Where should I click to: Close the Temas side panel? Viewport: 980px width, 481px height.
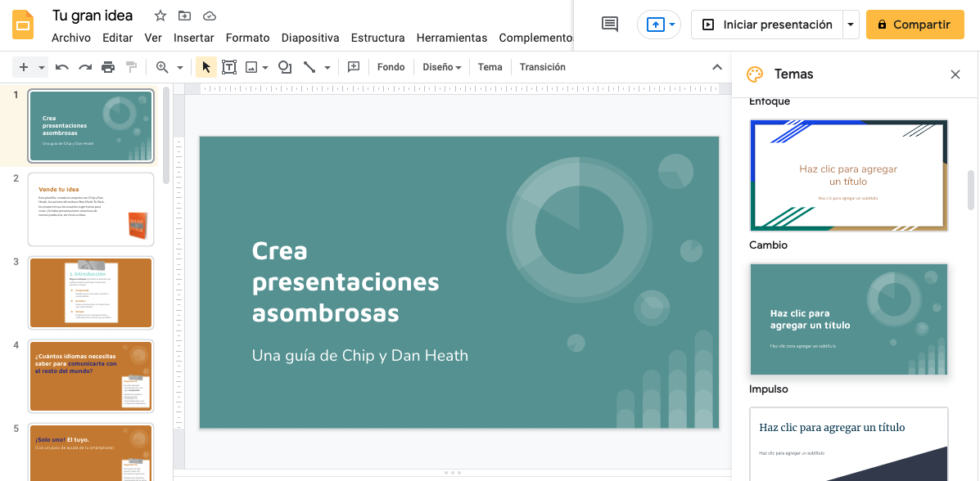(x=955, y=74)
